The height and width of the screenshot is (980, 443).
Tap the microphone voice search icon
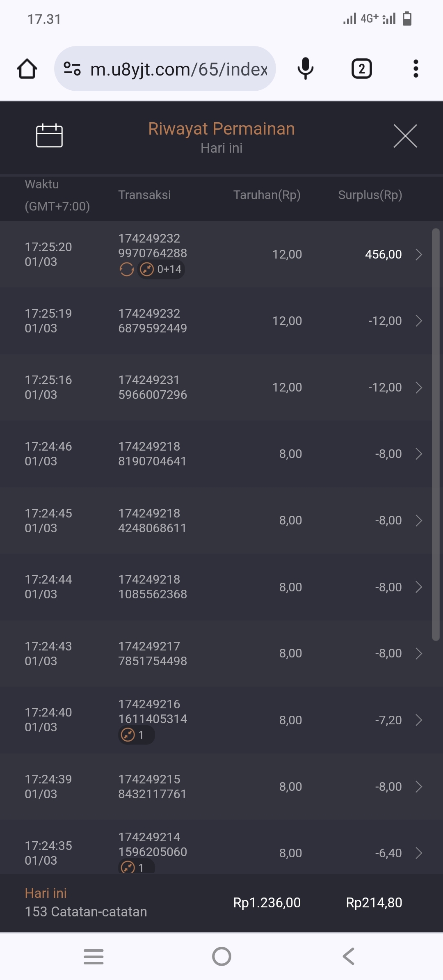(x=305, y=69)
